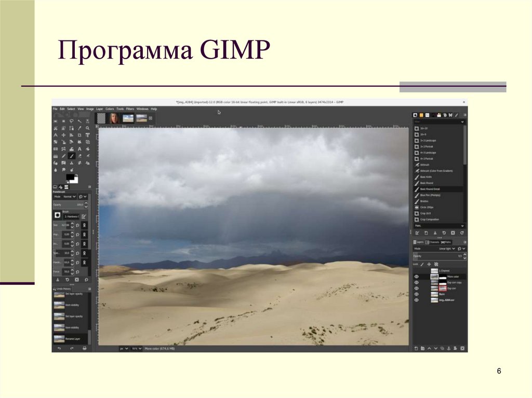Delete layer using trash icon in Layers panel
This screenshot has width=532, height=398.
[x=462, y=348]
